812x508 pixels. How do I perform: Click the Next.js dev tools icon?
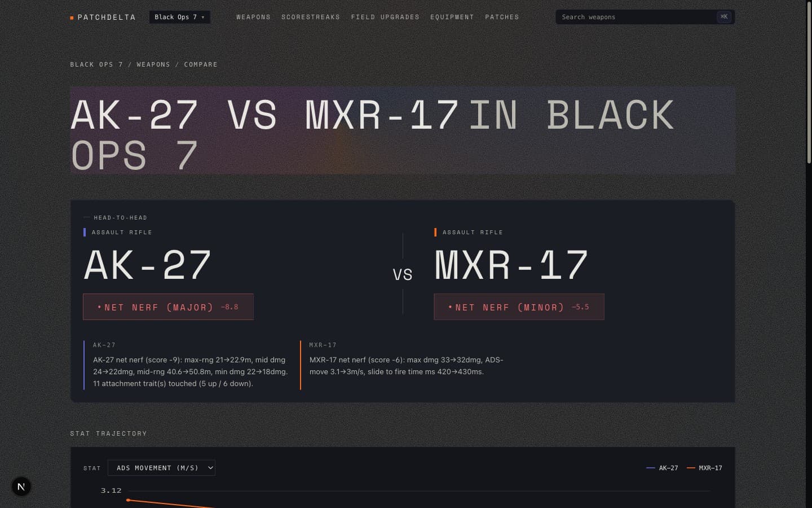(21, 487)
